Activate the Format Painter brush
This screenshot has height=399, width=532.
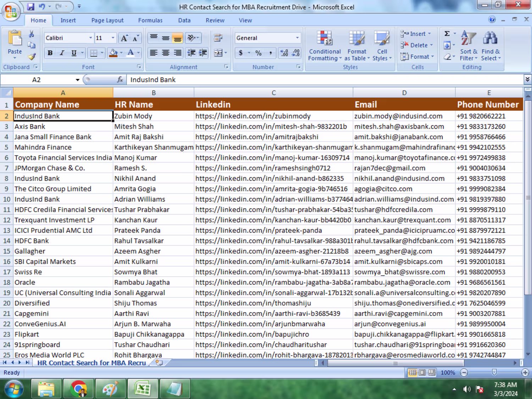click(32, 56)
